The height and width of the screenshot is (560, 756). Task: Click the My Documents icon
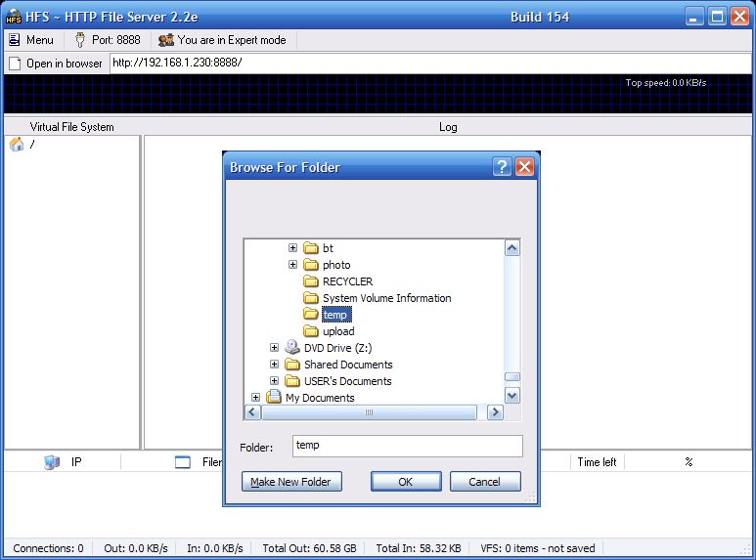(x=274, y=398)
